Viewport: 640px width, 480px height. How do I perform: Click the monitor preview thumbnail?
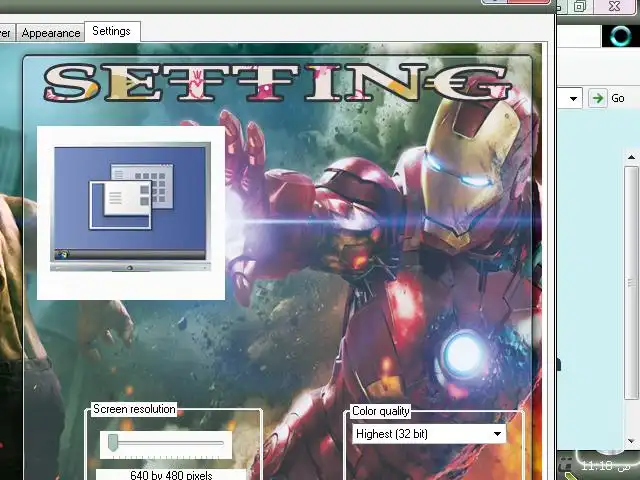(x=130, y=207)
